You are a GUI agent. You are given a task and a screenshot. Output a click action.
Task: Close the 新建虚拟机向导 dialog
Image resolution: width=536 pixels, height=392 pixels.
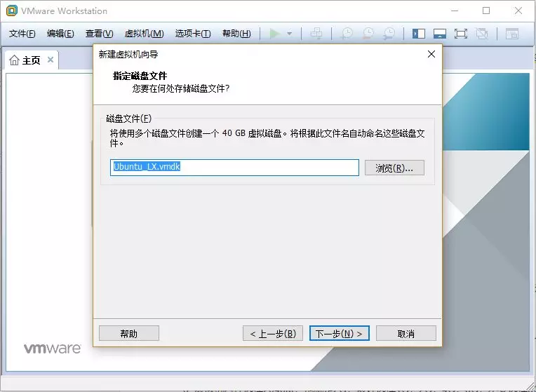coord(431,54)
